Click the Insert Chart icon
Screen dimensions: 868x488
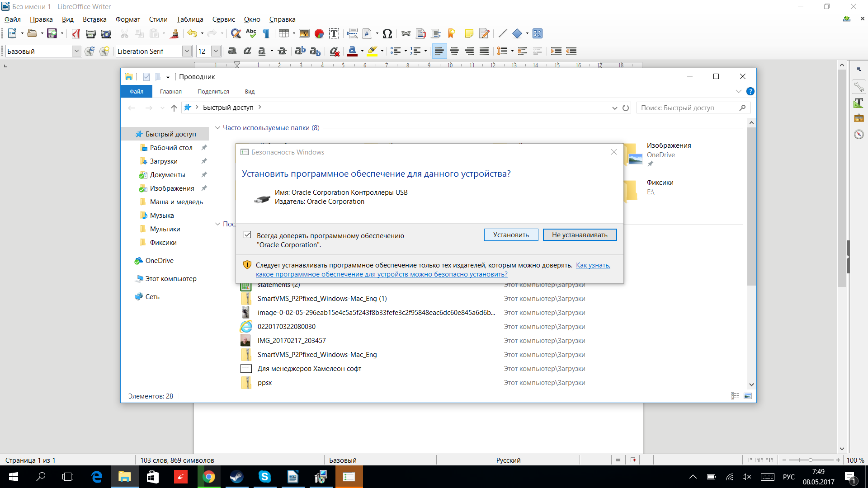tap(319, 33)
